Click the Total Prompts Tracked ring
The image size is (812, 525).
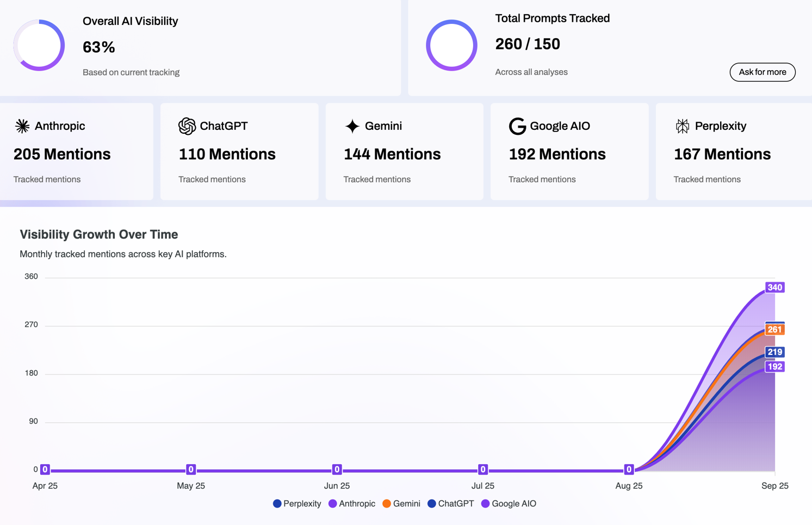(x=451, y=46)
